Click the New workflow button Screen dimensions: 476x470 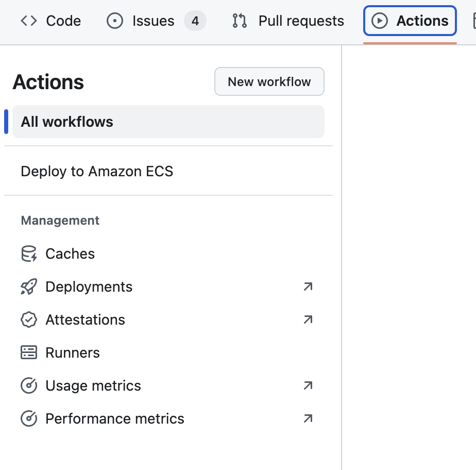pyautogui.click(x=269, y=81)
